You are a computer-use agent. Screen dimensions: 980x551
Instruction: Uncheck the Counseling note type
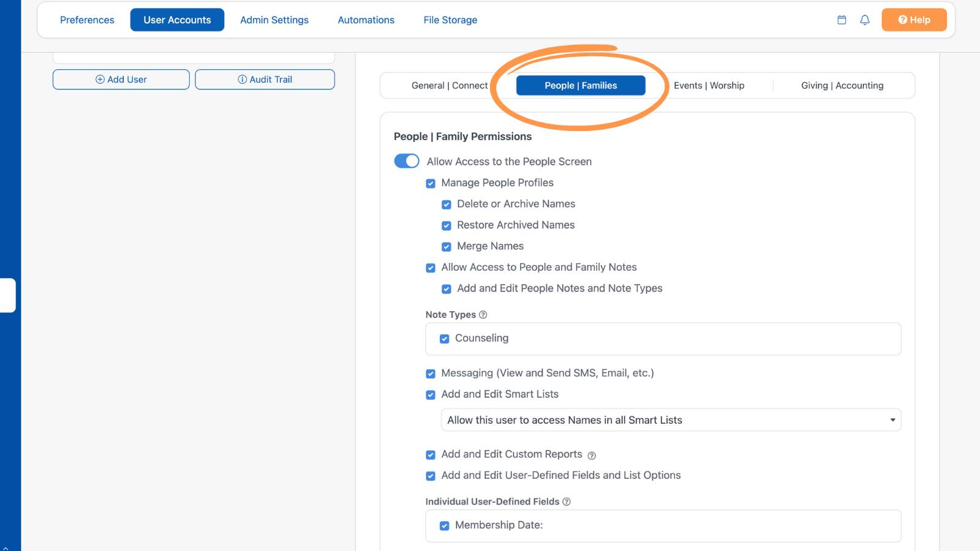[445, 339]
